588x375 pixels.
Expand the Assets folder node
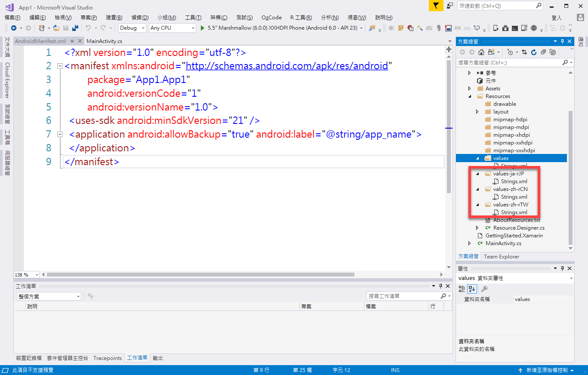pyautogui.click(x=470, y=89)
